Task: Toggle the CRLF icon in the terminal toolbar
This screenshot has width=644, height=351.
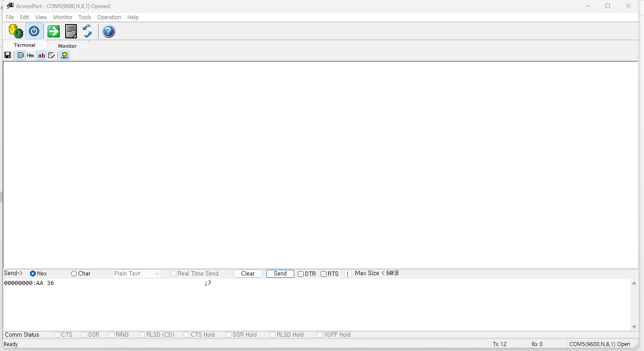Action: point(65,55)
